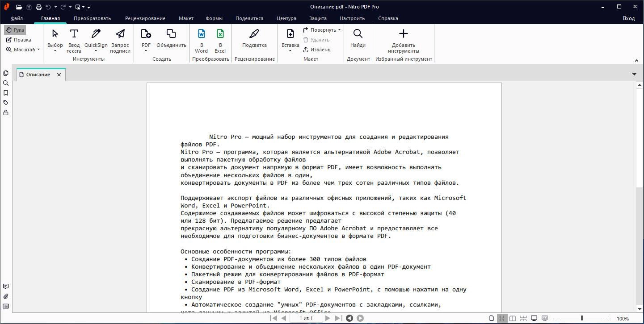The image size is (644, 324).
Task: Toggle facing pages view
Action: tap(513, 318)
